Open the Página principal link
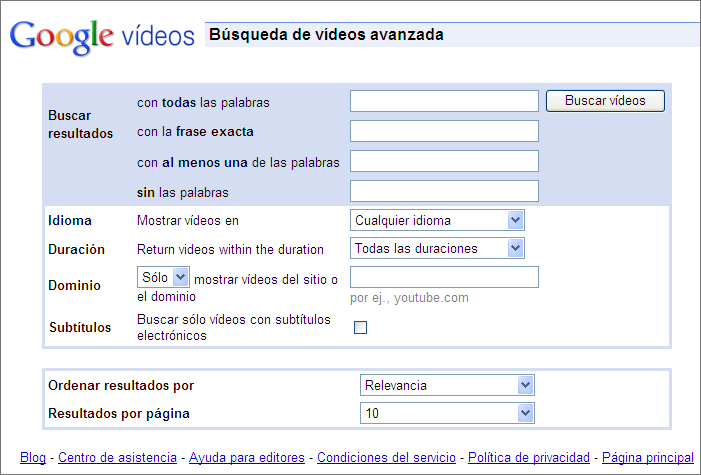The image size is (701, 475). tap(648, 458)
